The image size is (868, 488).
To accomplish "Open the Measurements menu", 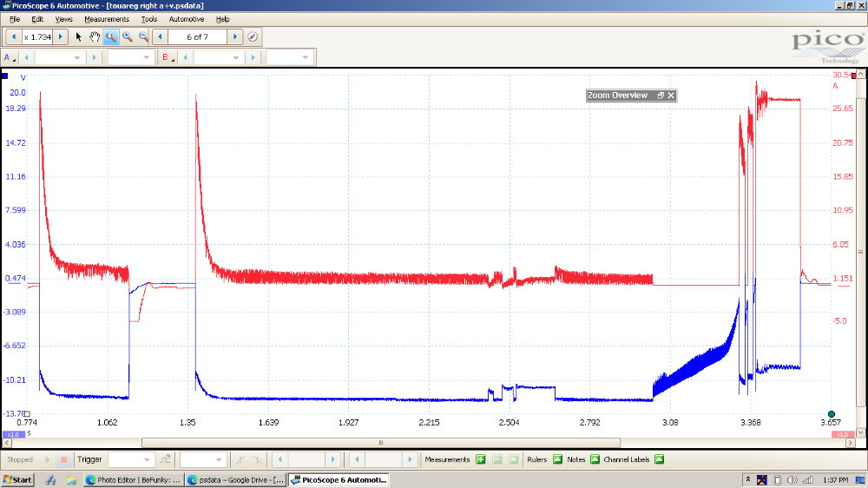I will 106,19.
